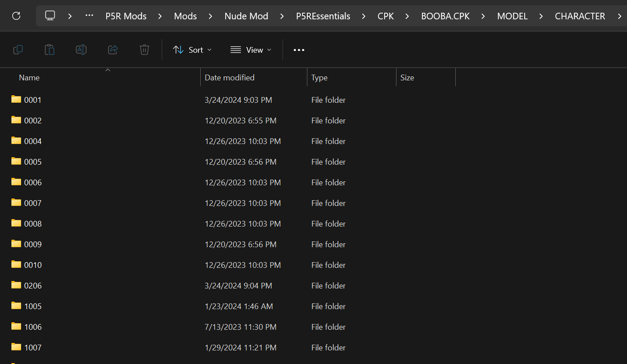The height and width of the screenshot is (364, 627).
Task: Expand the chevron after BOOBA.CPK
Action: 483,16
